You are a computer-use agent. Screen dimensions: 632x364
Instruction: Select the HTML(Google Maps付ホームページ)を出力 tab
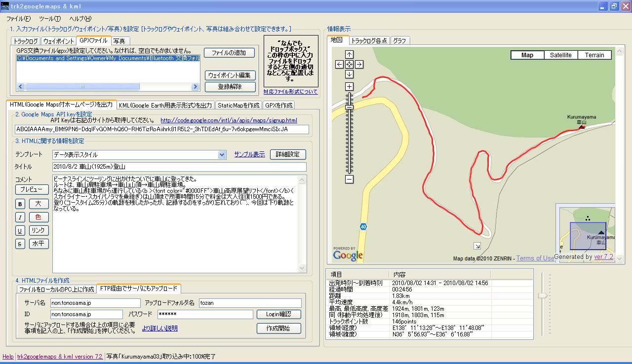[x=61, y=105]
